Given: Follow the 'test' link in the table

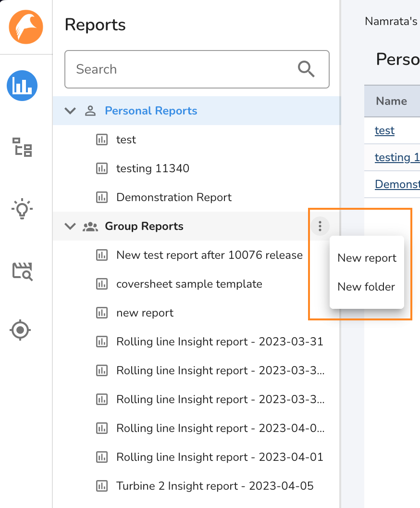Looking at the screenshot, I should tap(384, 130).
